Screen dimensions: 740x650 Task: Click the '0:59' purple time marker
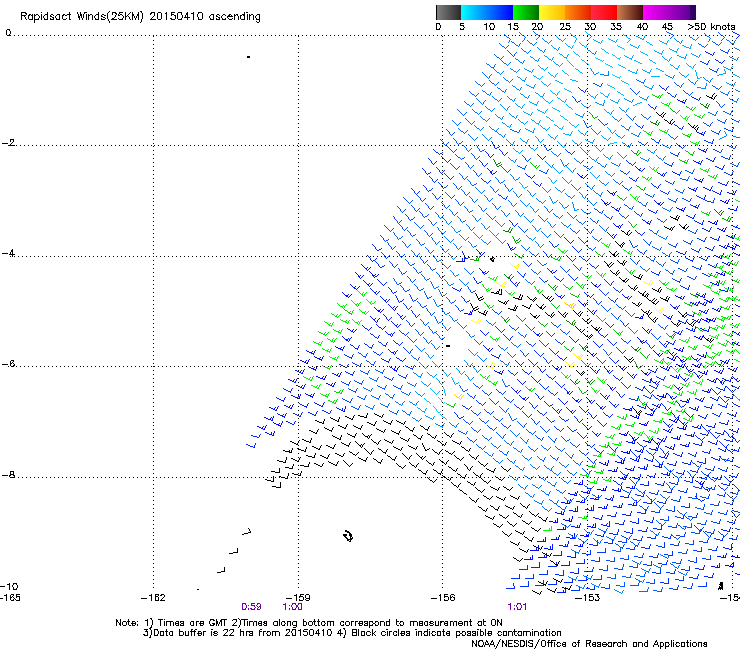pos(251,607)
